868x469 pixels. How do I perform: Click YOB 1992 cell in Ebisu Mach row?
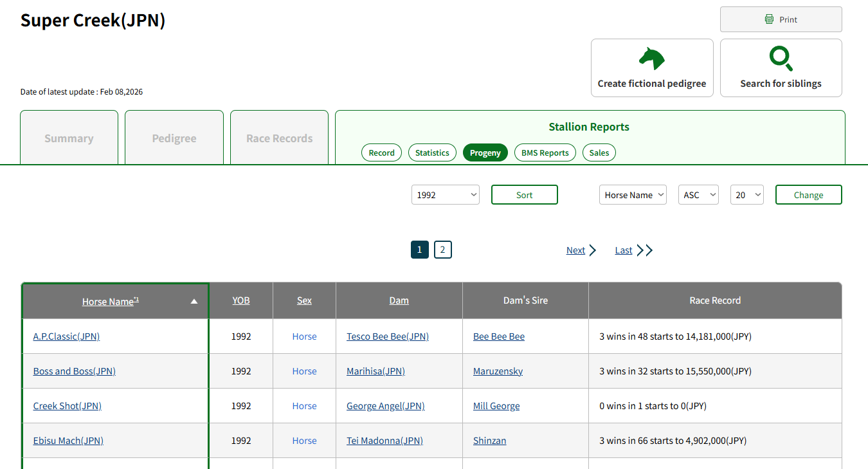click(x=241, y=441)
